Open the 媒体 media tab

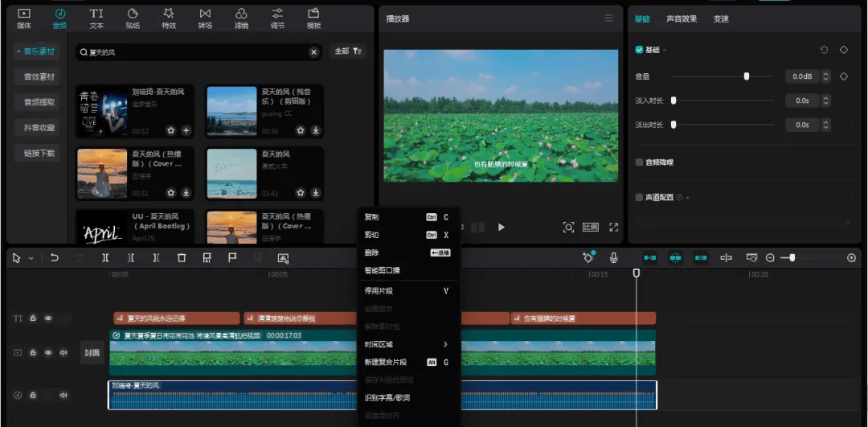[24, 18]
